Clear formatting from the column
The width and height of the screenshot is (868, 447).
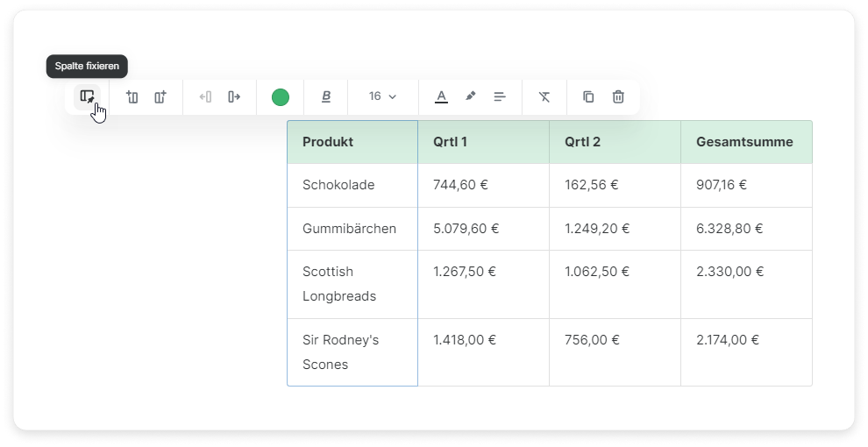(x=544, y=96)
